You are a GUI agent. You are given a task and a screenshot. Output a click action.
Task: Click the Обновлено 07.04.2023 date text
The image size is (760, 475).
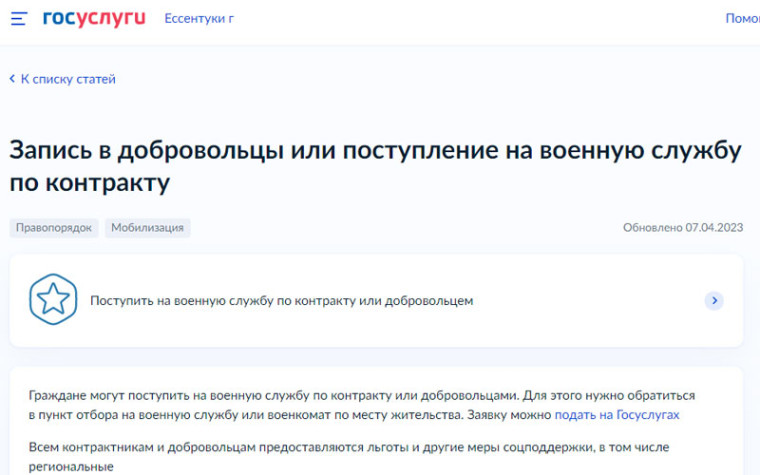click(683, 227)
